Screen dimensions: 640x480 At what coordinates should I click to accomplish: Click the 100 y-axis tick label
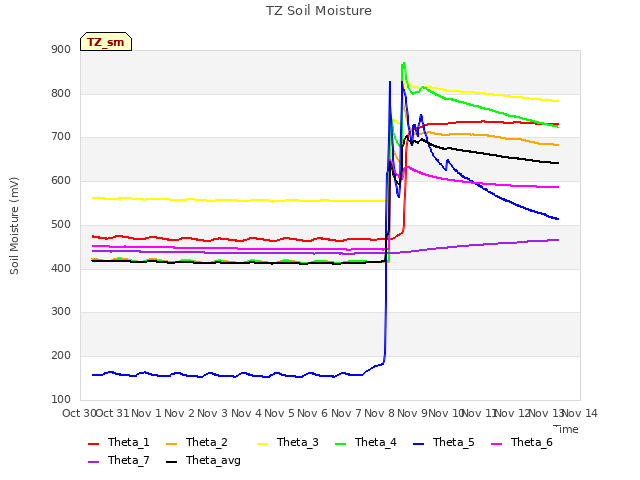[61, 400]
